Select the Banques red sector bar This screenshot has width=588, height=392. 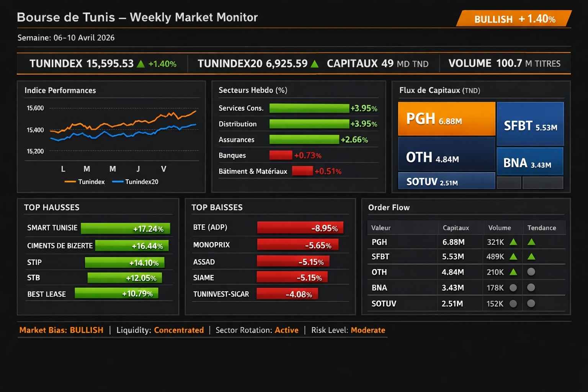coord(281,155)
